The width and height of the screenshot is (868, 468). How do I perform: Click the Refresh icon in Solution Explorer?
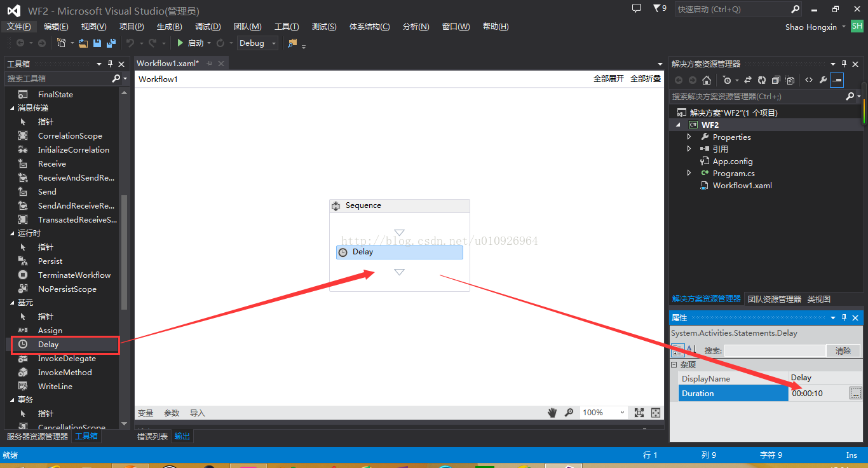click(761, 80)
